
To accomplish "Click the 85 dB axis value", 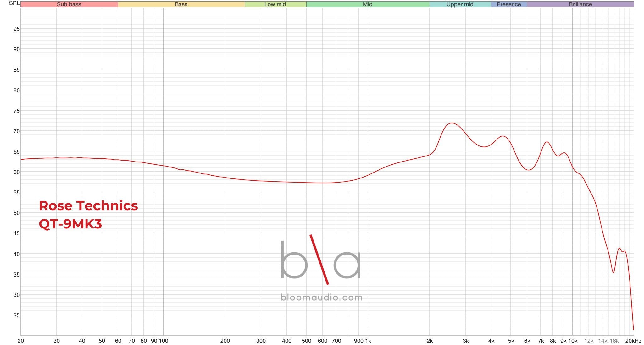I will (16, 70).
